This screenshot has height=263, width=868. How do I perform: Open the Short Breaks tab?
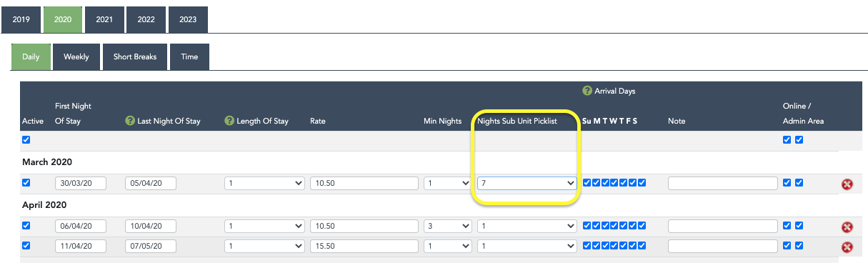(135, 56)
